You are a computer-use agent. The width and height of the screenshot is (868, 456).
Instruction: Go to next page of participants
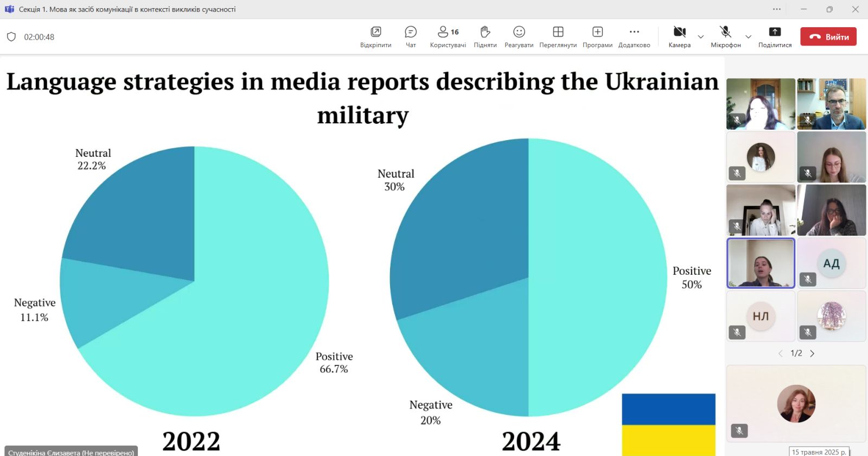(x=812, y=353)
